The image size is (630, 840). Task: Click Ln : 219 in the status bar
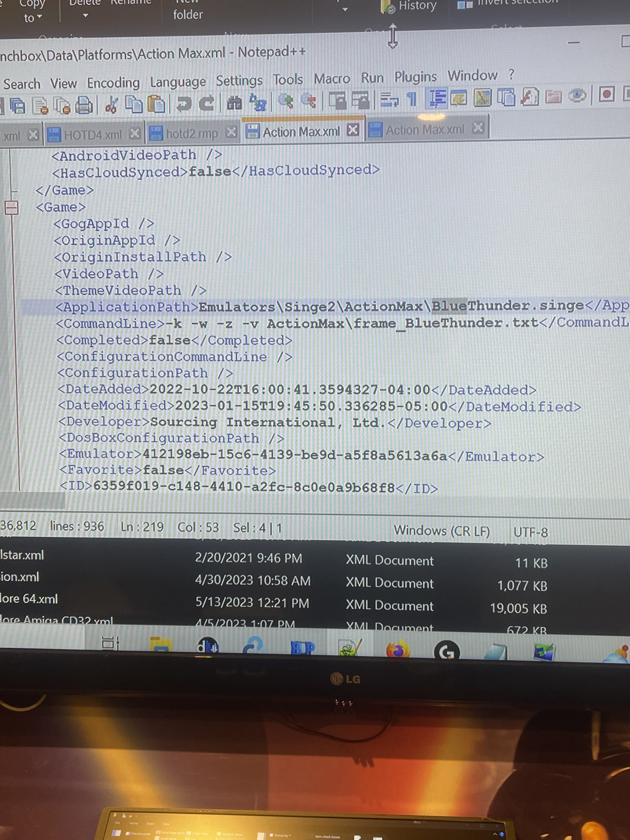[142, 527]
